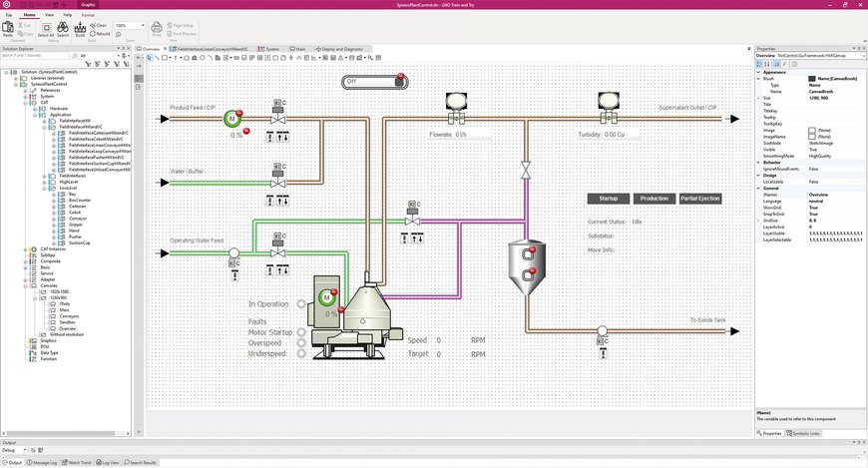Expand the Size property row

coord(759,98)
